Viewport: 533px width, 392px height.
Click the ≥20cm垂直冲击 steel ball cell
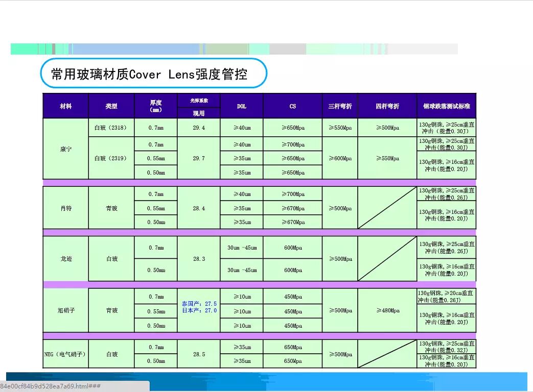446,296
